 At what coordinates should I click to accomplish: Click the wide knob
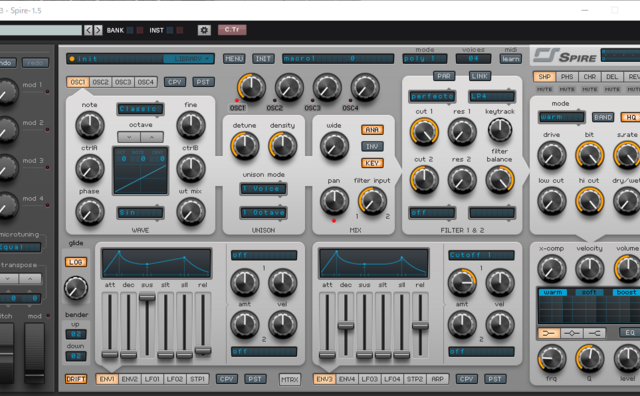point(334,146)
